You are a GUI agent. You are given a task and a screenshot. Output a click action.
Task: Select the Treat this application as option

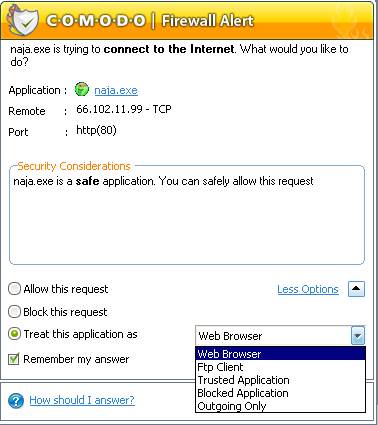(x=14, y=334)
